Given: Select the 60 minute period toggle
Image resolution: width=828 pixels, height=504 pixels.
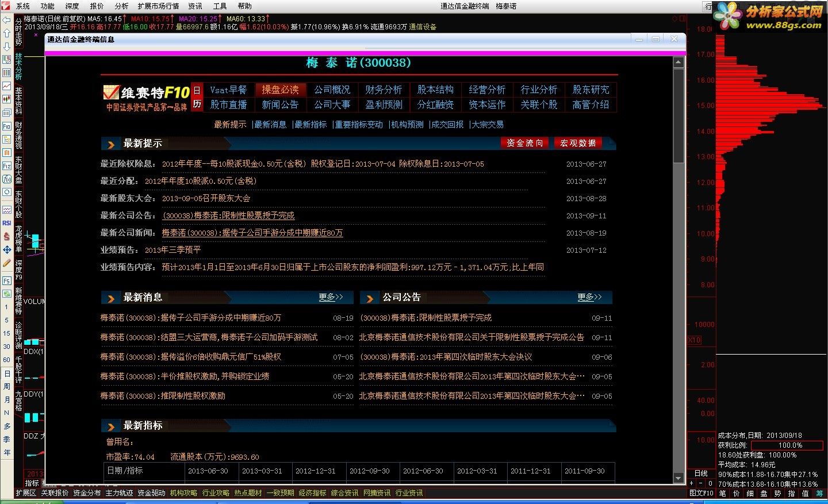Looking at the screenshot, I should click(7, 360).
